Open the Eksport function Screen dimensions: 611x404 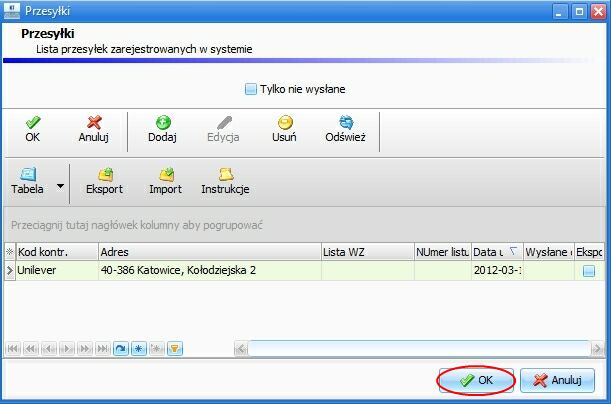tap(104, 181)
